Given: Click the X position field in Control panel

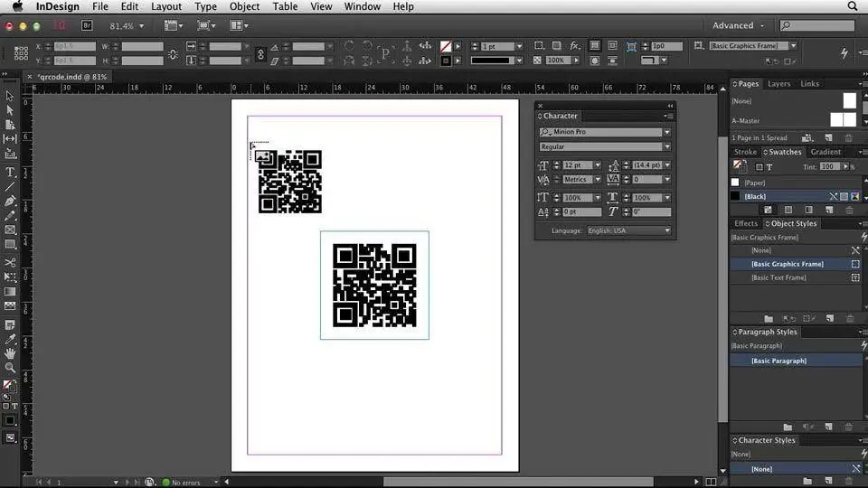Looking at the screenshot, I should point(74,46).
